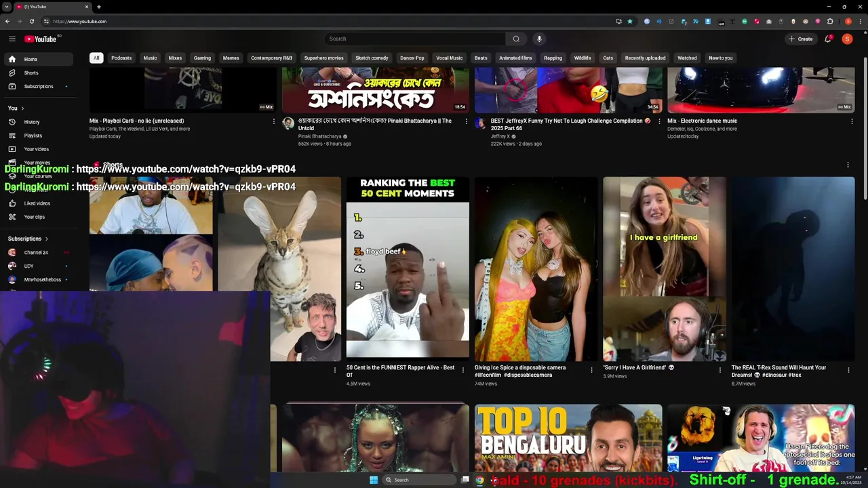868x488 pixels.
Task: Open a new browser tab
Action: point(99,7)
